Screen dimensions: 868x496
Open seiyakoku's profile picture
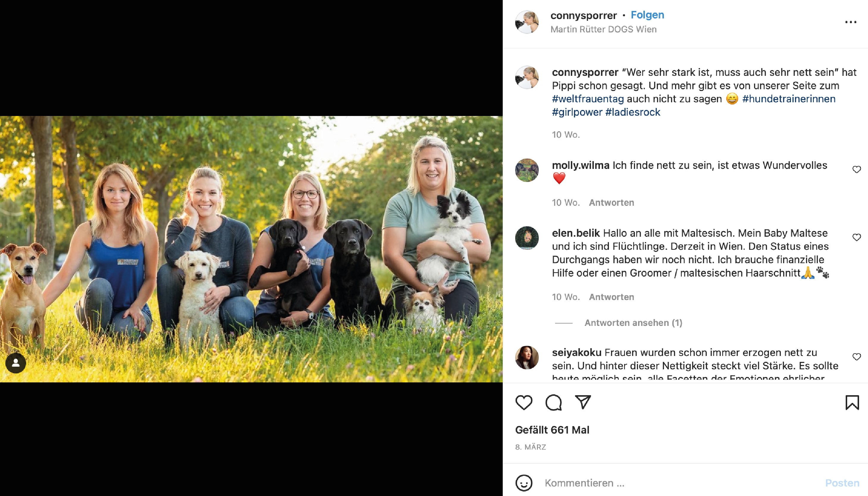point(527,357)
